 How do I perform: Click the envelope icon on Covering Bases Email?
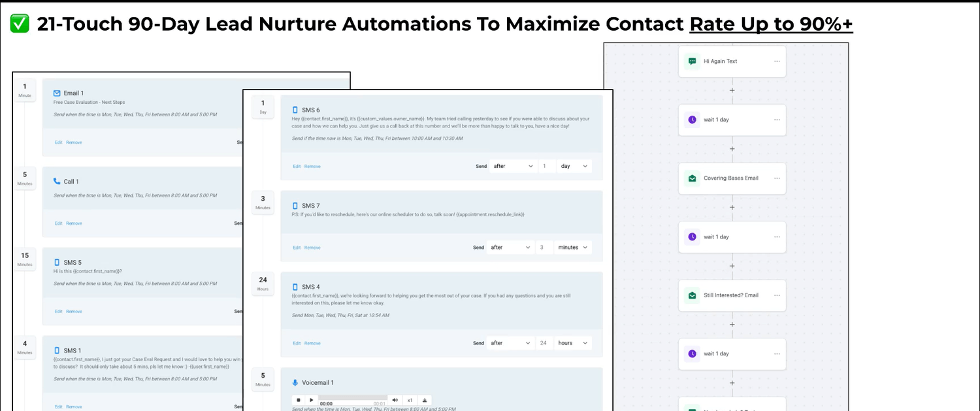pos(691,178)
